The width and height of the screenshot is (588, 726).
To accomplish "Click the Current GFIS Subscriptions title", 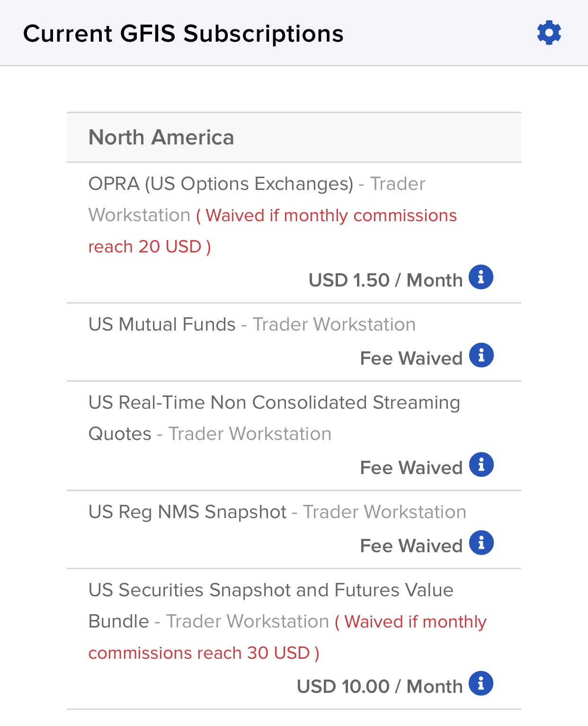I will click(183, 34).
